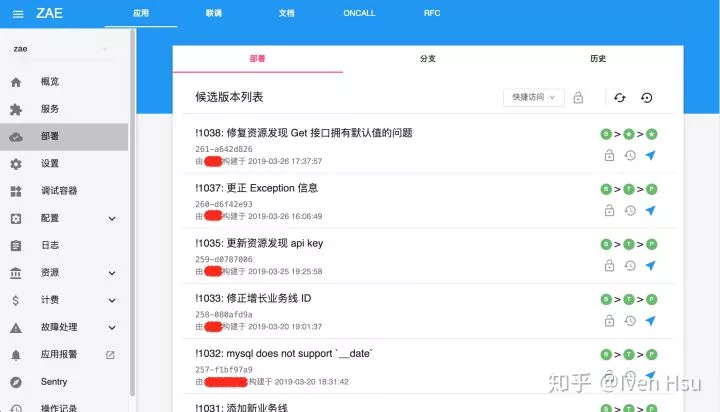
Task: Expand the 计费 sidebar section
Action: [x=112, y=300]
